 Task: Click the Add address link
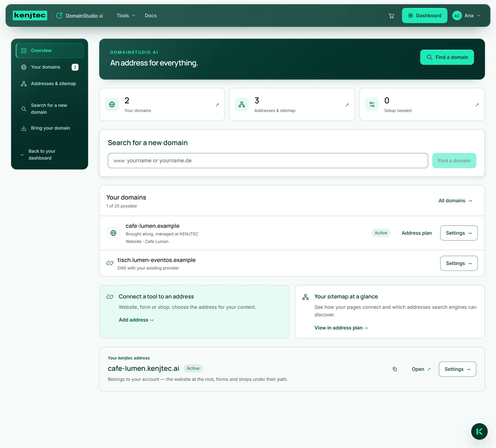(x=136, y=320)
